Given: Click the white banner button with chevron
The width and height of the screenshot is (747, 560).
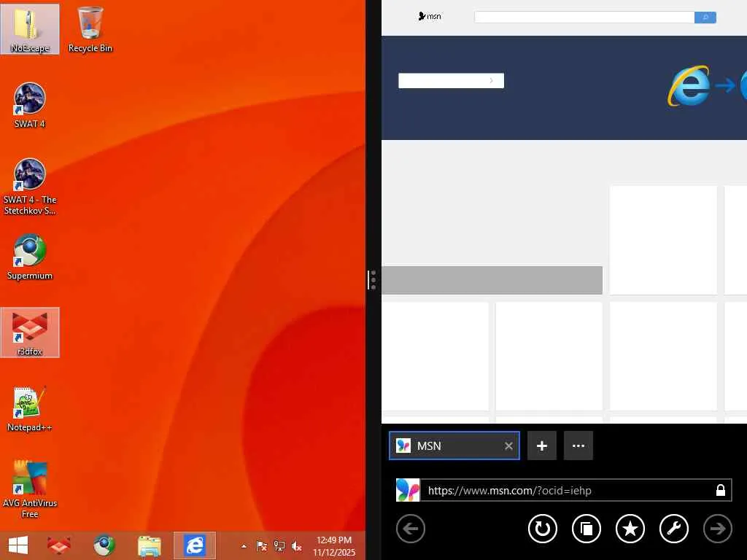Looking at the screenshot, I should [451, 80].
